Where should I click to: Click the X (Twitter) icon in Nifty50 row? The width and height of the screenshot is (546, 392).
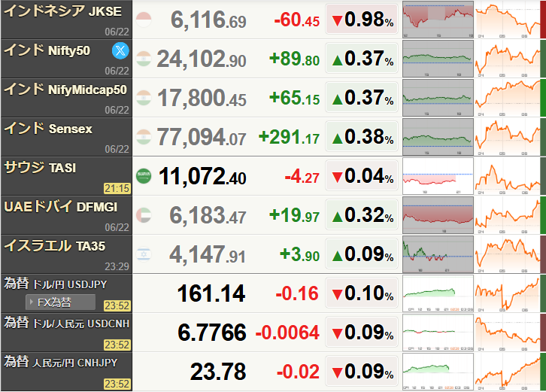point(120,51)
